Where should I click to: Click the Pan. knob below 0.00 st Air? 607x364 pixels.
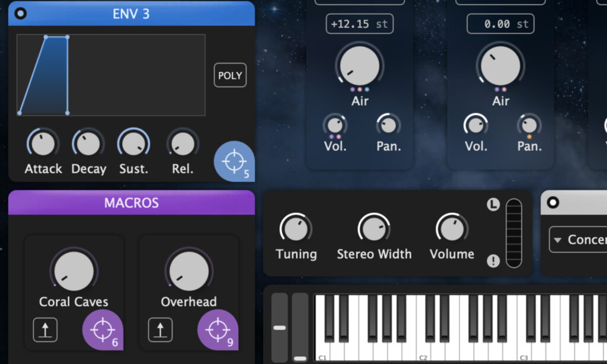pos(529,125)
